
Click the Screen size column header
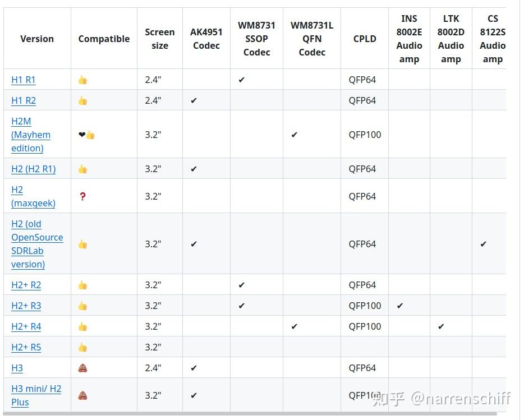pos(160,39)
